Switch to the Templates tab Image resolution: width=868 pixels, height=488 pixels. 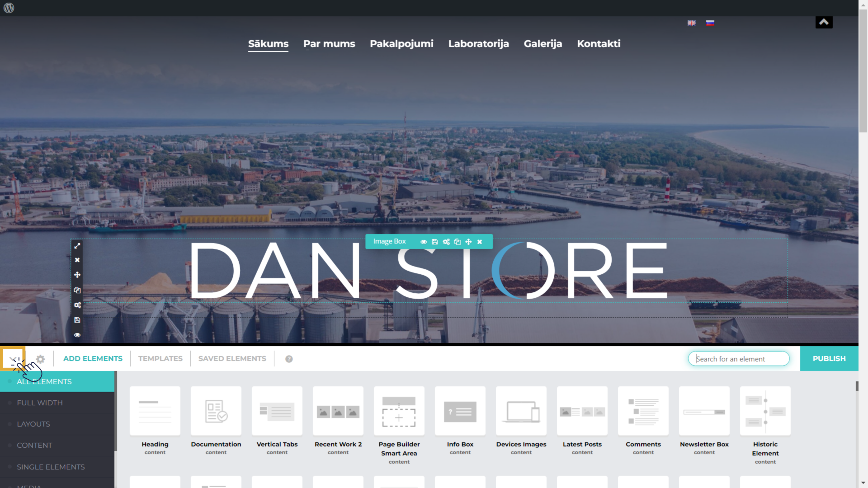[x=160, y=359]
